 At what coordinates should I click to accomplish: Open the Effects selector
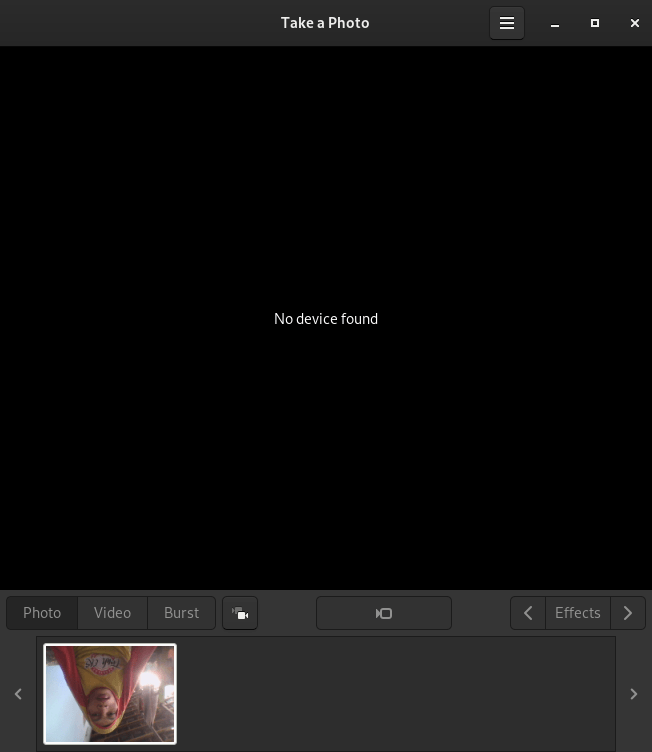click(578, 613)
